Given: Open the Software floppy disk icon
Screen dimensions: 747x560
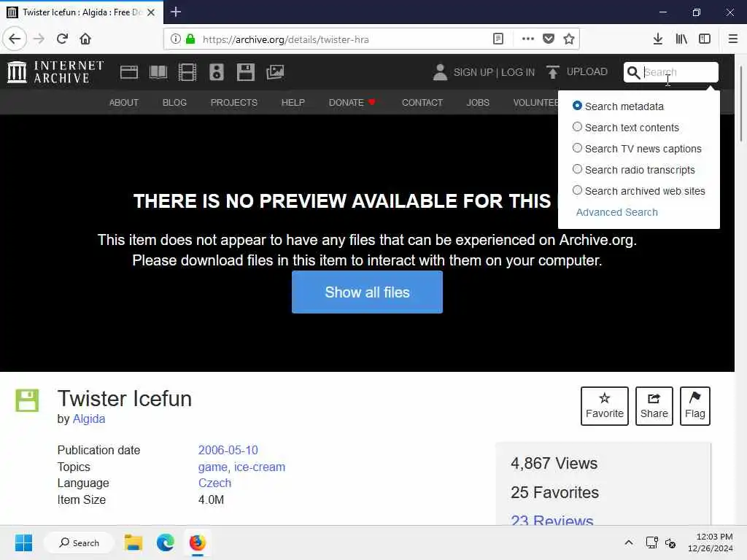Looking at the screenshot, I should tap(246, 72).
